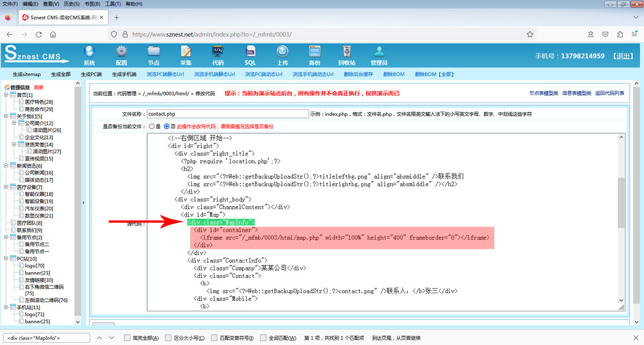Collapse the 医疗设备[7] tree node
This screenshot has width=644, height=345.
coord(6,187)
